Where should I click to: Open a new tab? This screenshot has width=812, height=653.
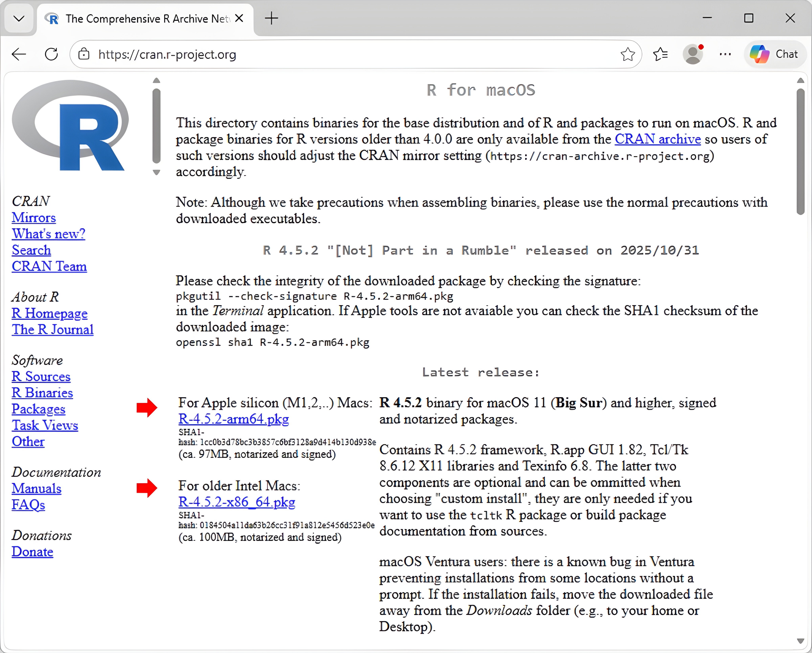click(x=271, y=18)
